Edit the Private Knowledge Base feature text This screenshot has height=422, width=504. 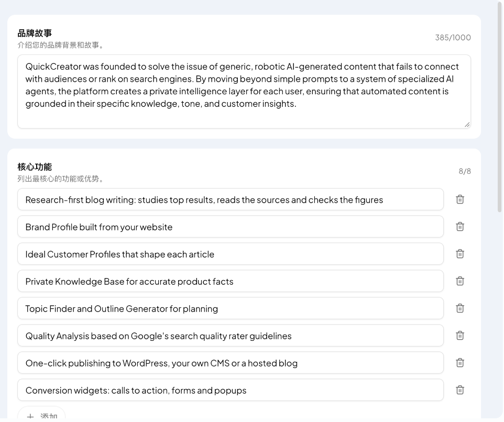coord(231,281)
